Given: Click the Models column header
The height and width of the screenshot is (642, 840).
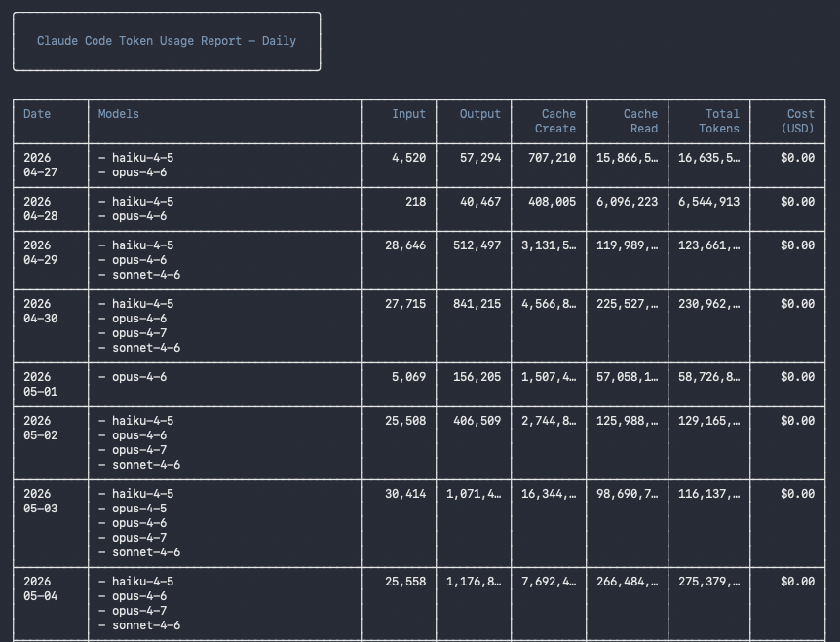Looking at the screenshot, I should tap(118, 114).
